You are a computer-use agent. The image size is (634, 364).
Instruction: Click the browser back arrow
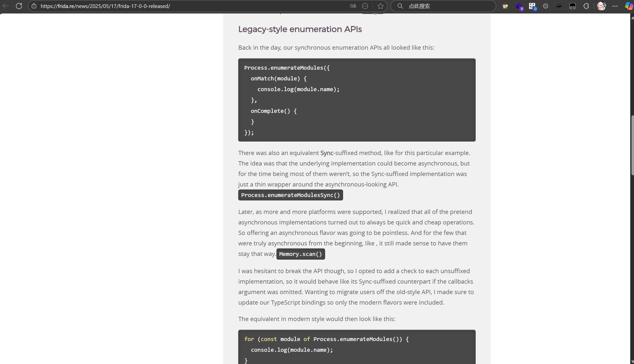click(5, 6)
